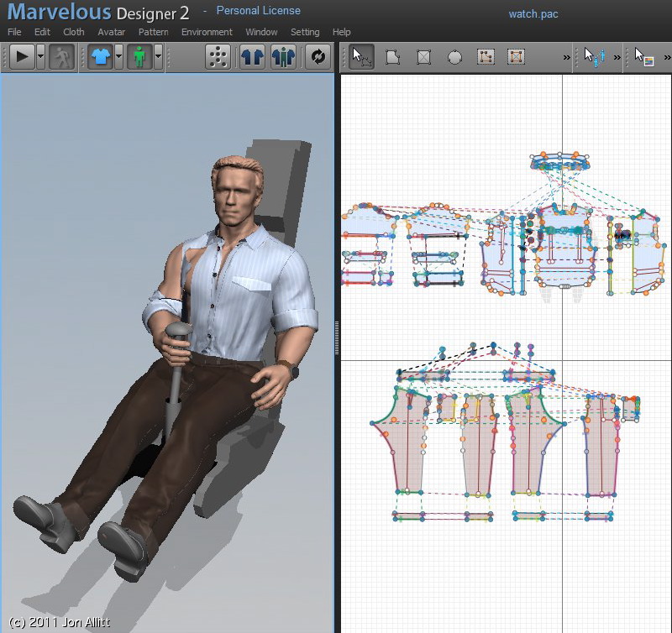Select the internal rectangle tool
Viewport: 672px width, 633px height.
coord(516,56)
